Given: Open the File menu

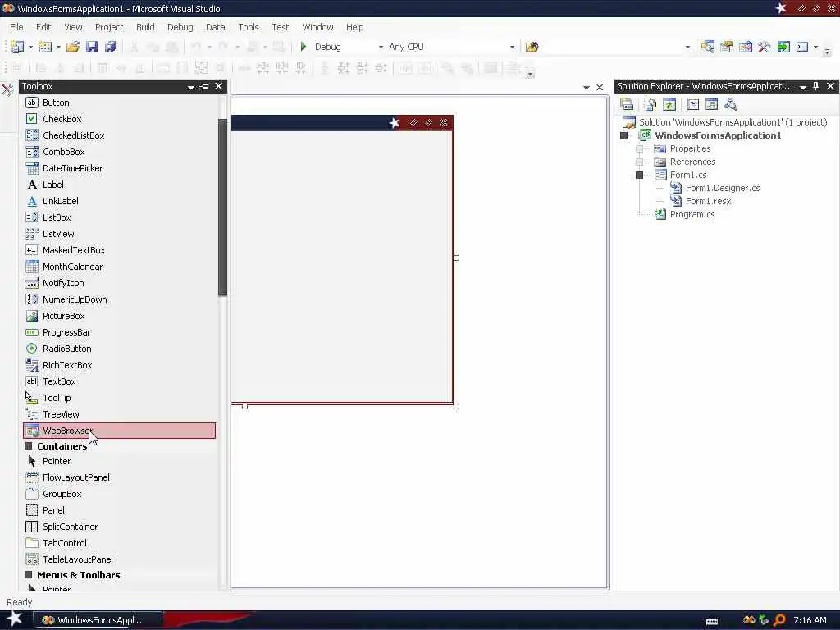Looking at the screenshot, I should pos(16,27).
